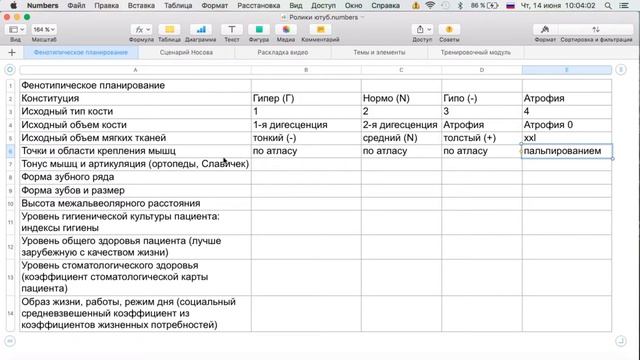Select cell 'пальпированием'
Image resolution: width=640 pixels, height=360 pixels.
(x=567, y=151)
